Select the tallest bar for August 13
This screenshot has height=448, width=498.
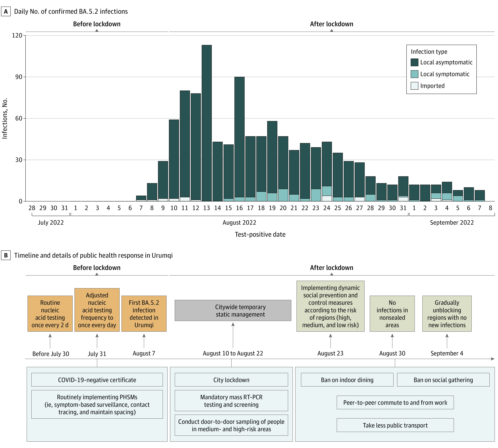pos(207,123)
